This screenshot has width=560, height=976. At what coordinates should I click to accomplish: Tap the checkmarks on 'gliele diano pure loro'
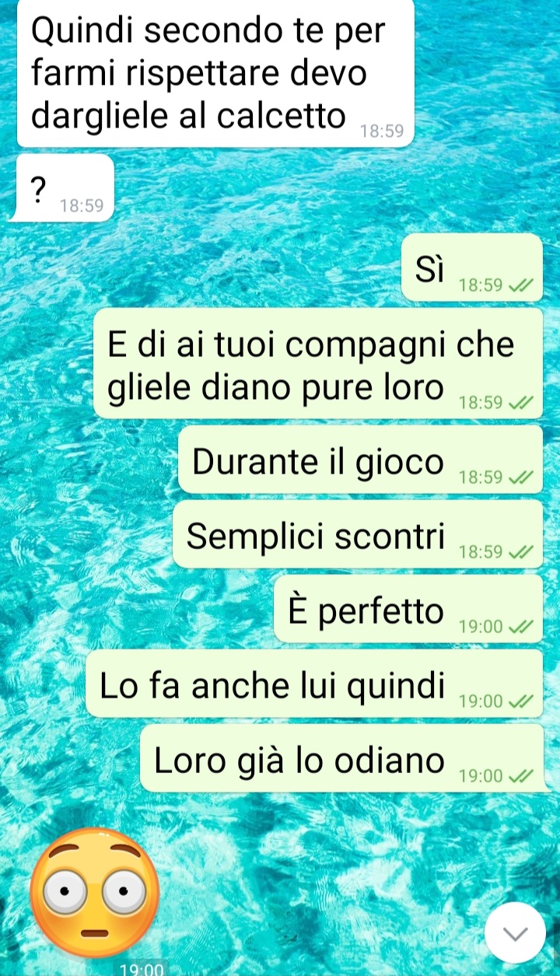coord(520,403)
